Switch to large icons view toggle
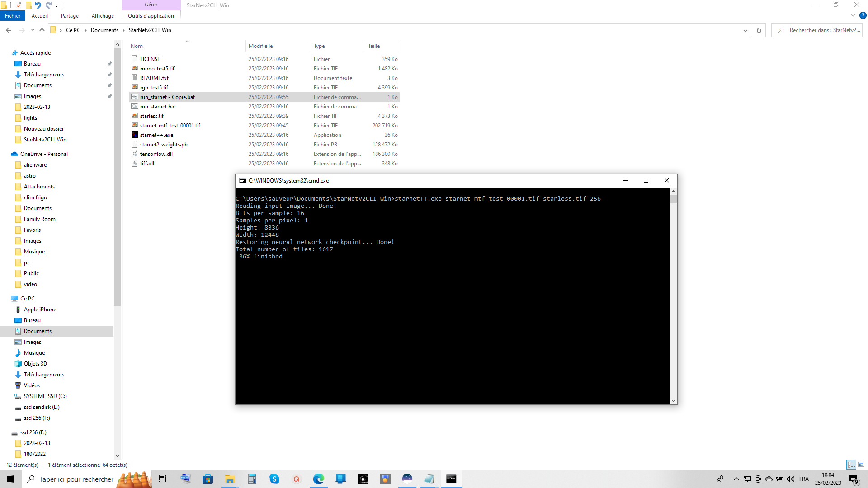 tap(861, 465)
